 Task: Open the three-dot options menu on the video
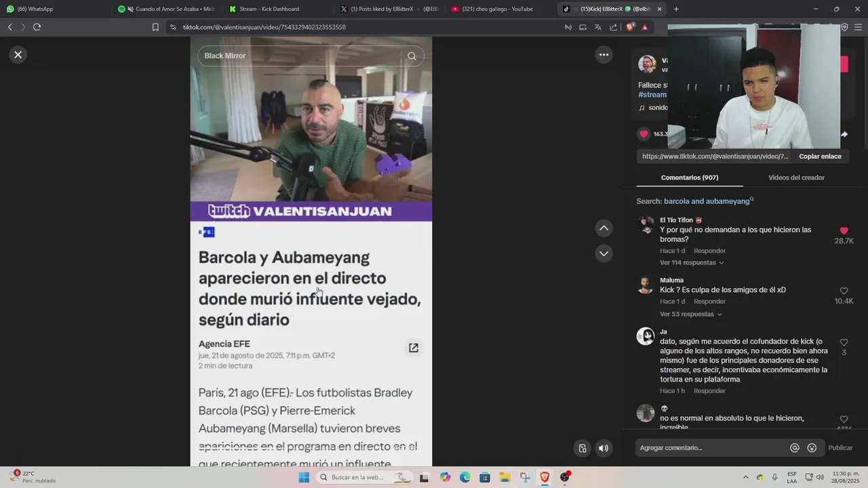[x=604, y=55]
